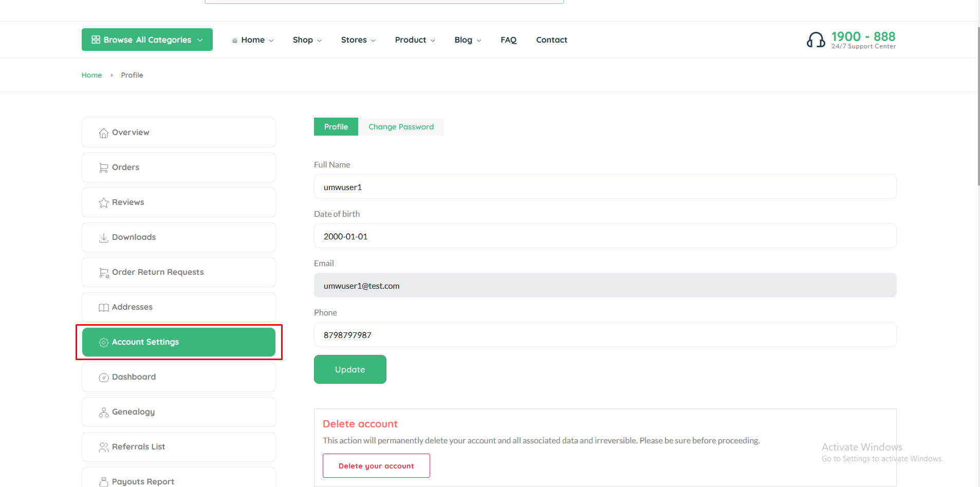Select the Orders cart icon
Viewport: 980px width, 487px height.
click(x=104, y=167)
